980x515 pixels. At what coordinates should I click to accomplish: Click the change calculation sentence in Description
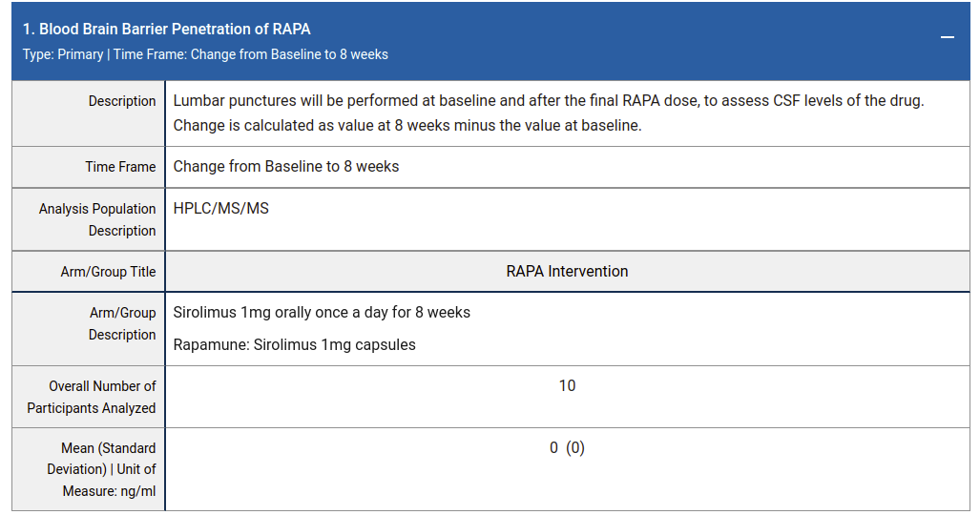point(407,126)
